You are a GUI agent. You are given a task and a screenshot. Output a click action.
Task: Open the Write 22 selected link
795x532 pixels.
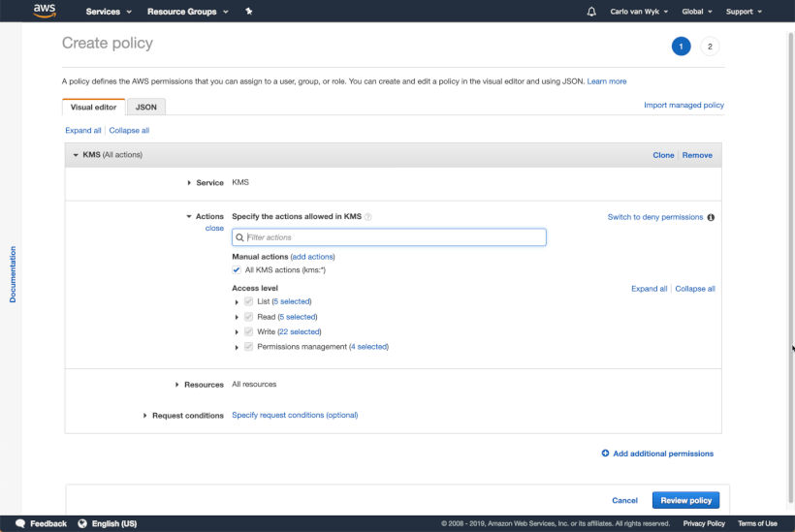pos(300,331)
